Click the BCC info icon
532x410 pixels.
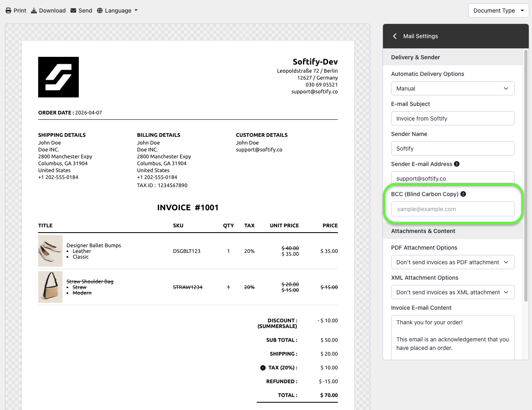463,194
